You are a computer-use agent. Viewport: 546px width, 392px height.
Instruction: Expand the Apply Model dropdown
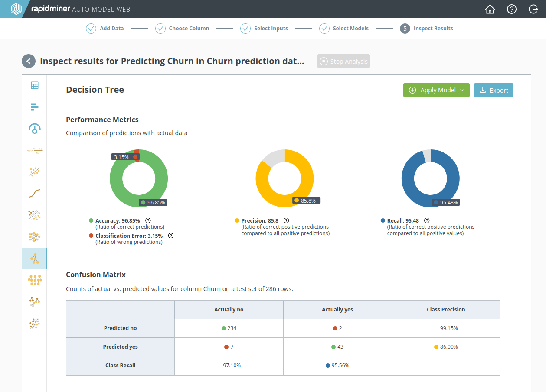[462, 90]
